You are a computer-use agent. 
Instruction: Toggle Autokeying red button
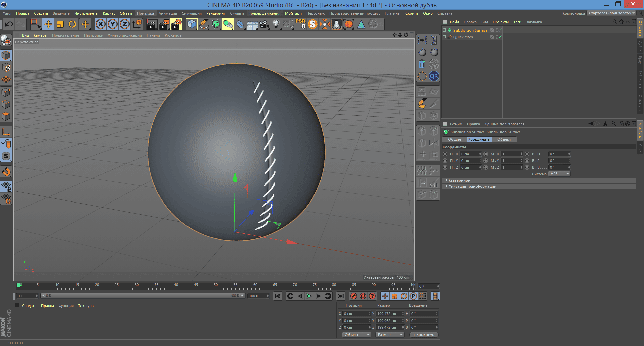363,296
